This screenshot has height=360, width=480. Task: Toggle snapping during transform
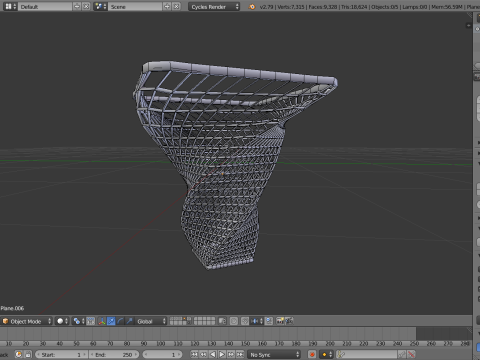pos(245,321)
